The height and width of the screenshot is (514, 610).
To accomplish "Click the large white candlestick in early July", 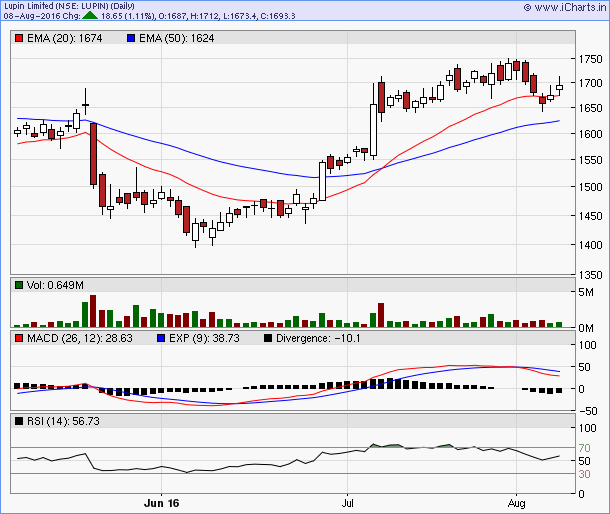I will click(x=373, y=130).
